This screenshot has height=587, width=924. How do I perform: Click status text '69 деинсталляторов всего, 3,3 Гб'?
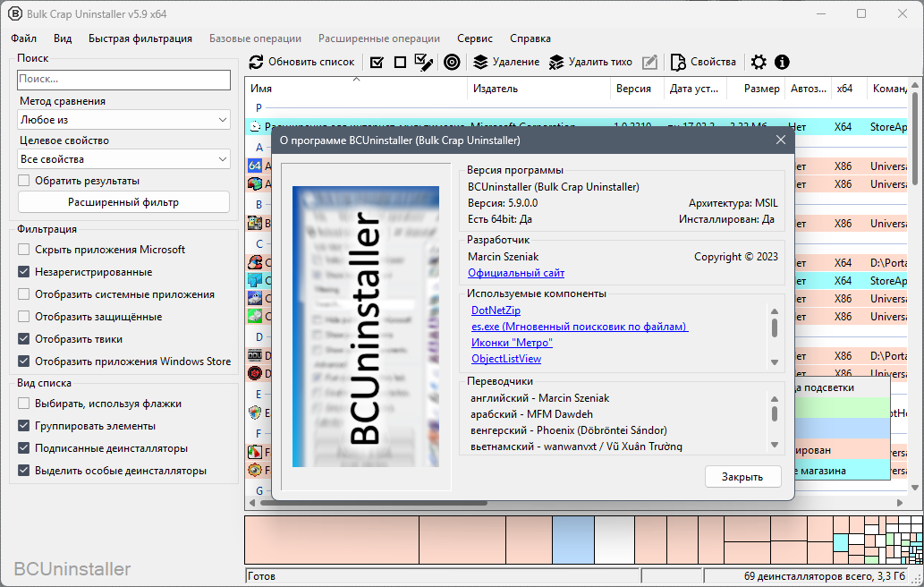pyautogui.click(x=825, y=575)
